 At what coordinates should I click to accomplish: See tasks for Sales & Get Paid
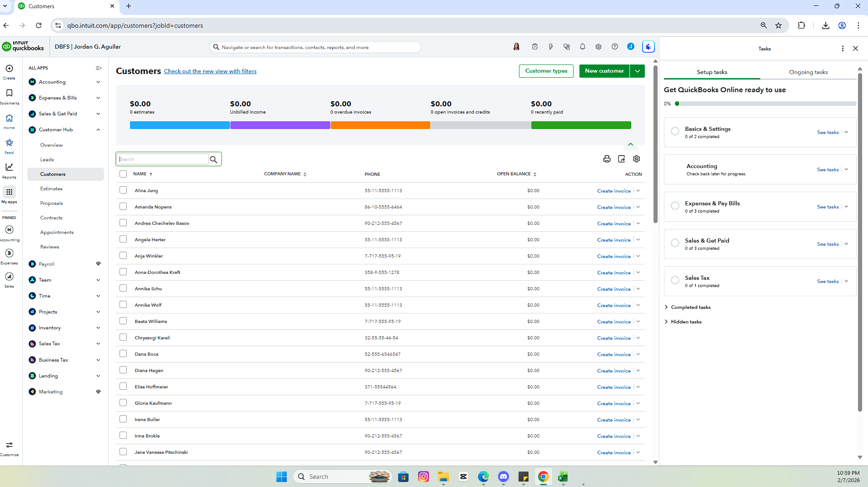pyautogui.click(x=828, y=244)
